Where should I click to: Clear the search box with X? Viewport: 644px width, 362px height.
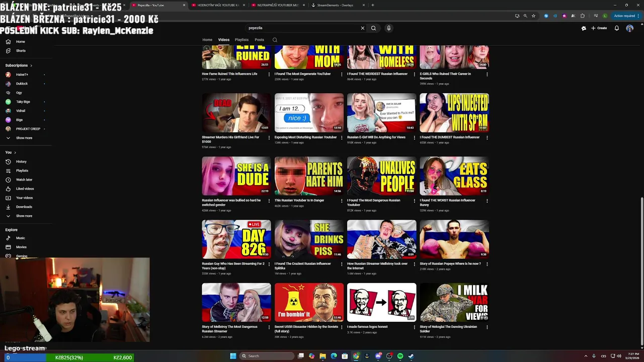click(x=362, y=28)
